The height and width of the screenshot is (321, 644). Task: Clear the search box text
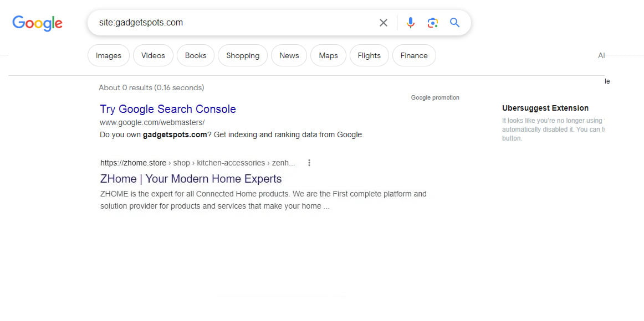[x=384, y=23]
